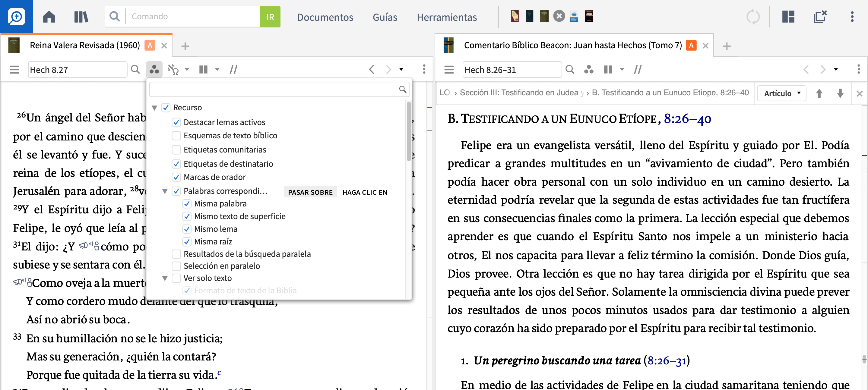Uncheck Mismo lema option
This screenshot has height=390, width=868.
[187, 229]
